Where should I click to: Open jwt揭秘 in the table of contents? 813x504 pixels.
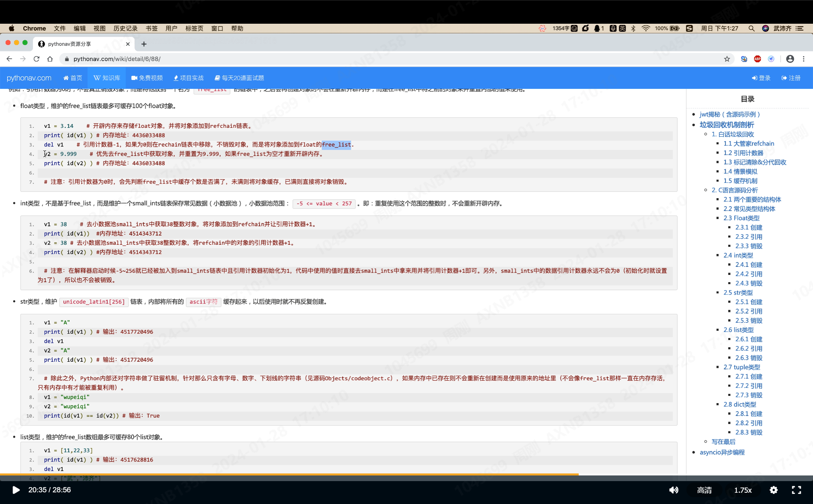coord(730,115)
